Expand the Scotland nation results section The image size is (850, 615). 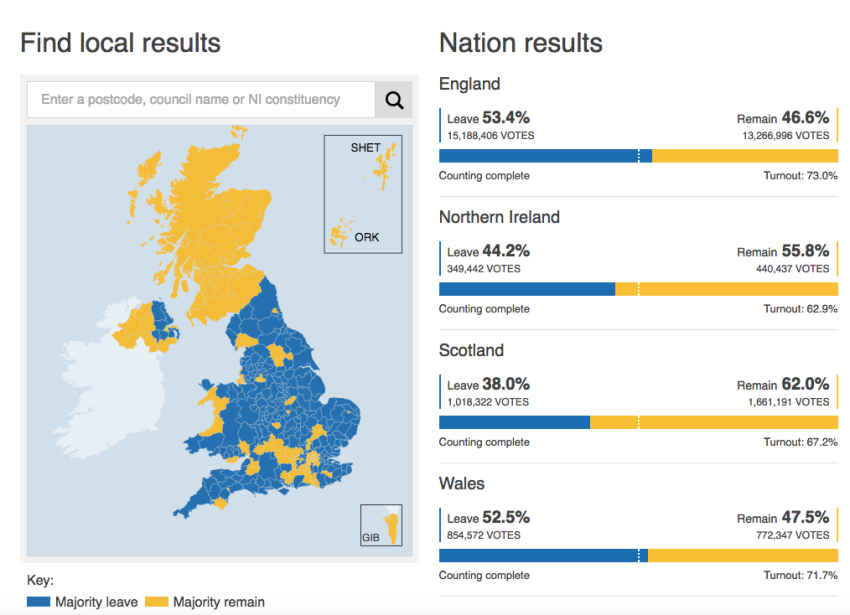471,351
